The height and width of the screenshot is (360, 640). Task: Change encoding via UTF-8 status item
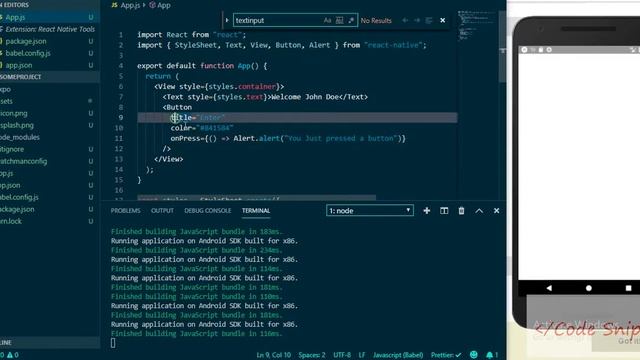(x=342, y=355)
